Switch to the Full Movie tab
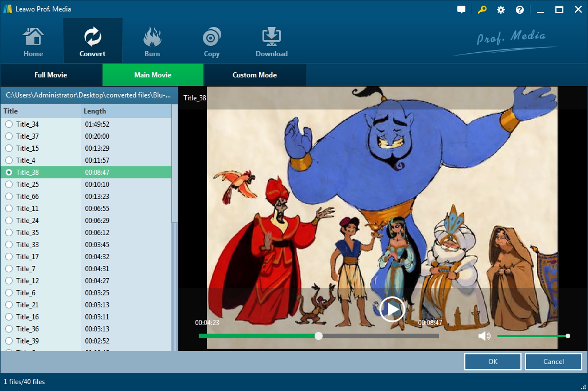588x391 pixels. tap(51, 75)
